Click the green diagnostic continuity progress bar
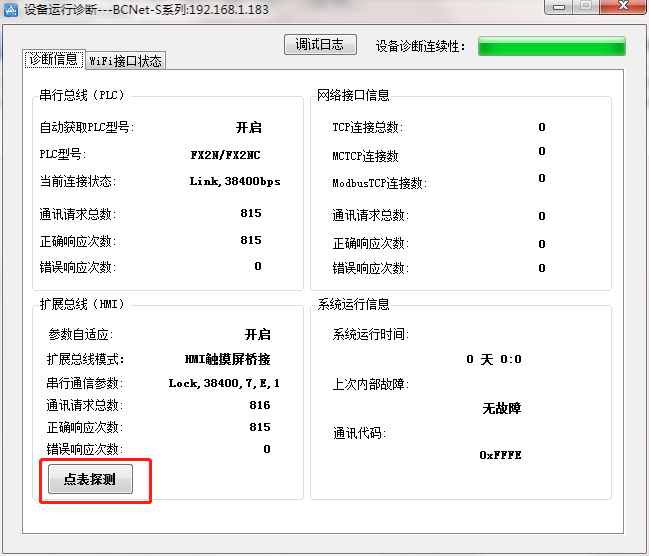The width and height of the screenshot is (649, 556). tap(551, 46)
